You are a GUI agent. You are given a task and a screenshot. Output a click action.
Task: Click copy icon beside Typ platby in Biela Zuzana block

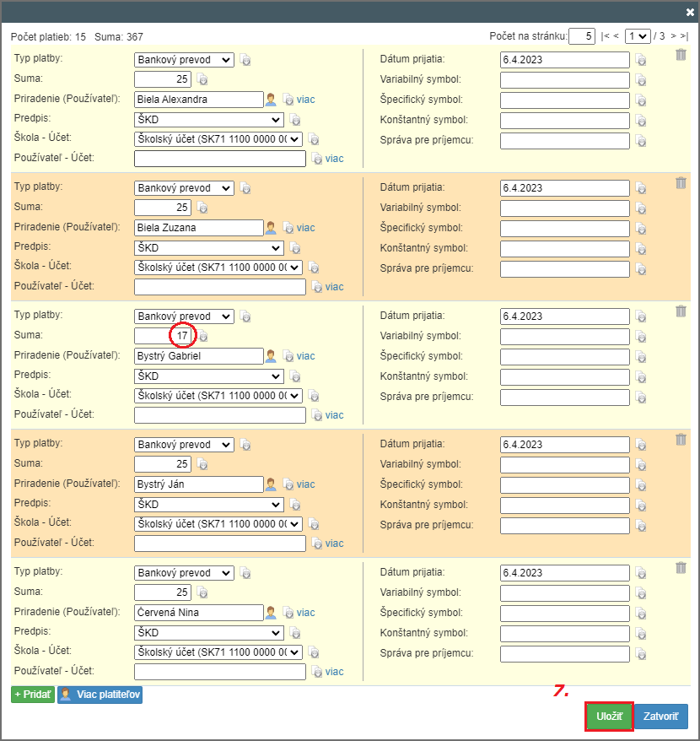click(x=245, y=188)
